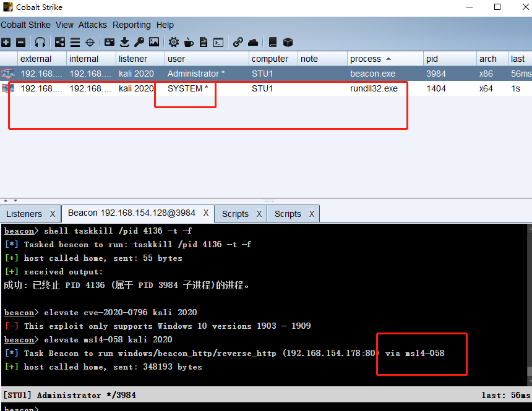Click the cloud Manage Web Server icon
The image size is (532, 411).
click(253, 43)
